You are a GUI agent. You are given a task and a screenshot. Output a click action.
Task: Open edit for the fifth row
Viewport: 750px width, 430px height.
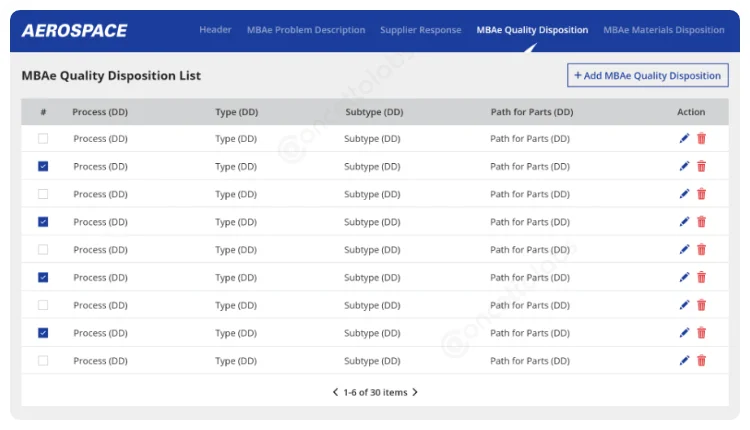click(684, 250)
